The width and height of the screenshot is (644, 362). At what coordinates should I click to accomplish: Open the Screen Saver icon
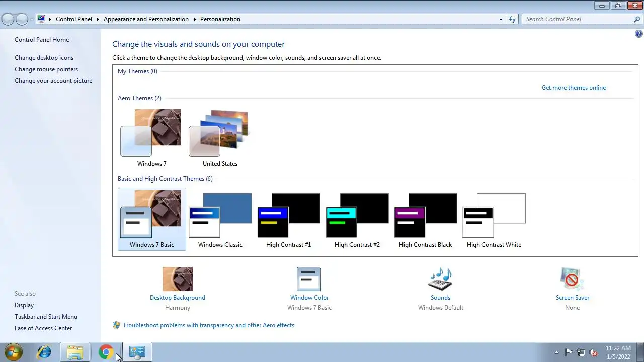572,279
